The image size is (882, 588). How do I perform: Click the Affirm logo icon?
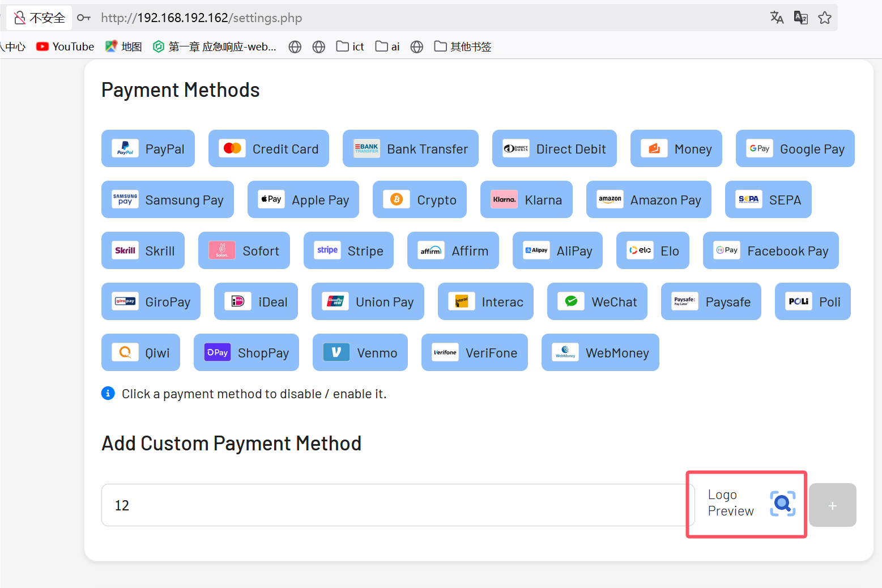431,250
